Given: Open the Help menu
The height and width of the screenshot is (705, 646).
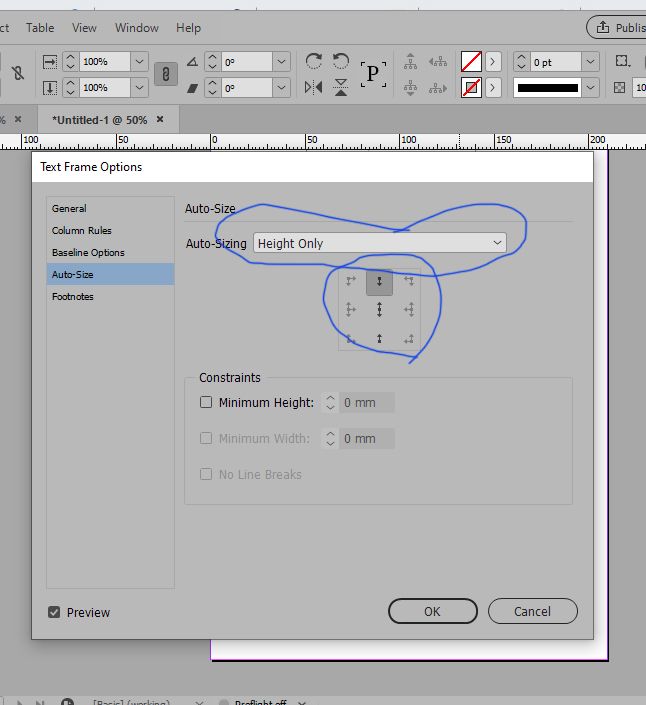Looking at the screenshot, I should (x=188, y=28).
